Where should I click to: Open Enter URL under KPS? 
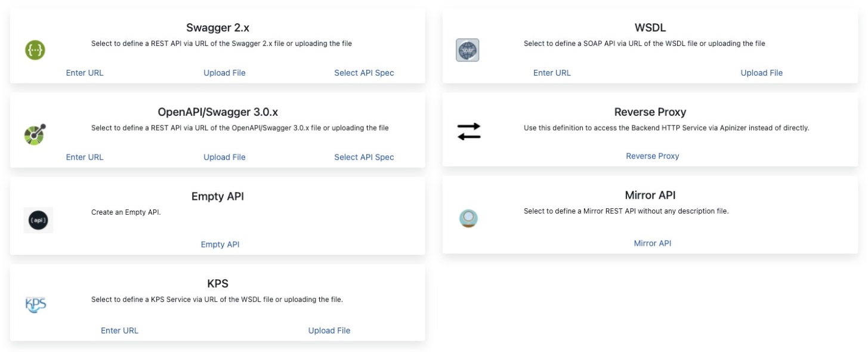(119, 330)
